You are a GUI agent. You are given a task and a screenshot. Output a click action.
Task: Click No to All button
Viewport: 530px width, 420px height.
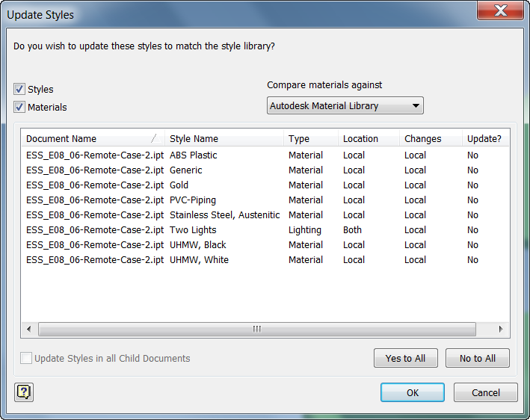coord(477,358)
